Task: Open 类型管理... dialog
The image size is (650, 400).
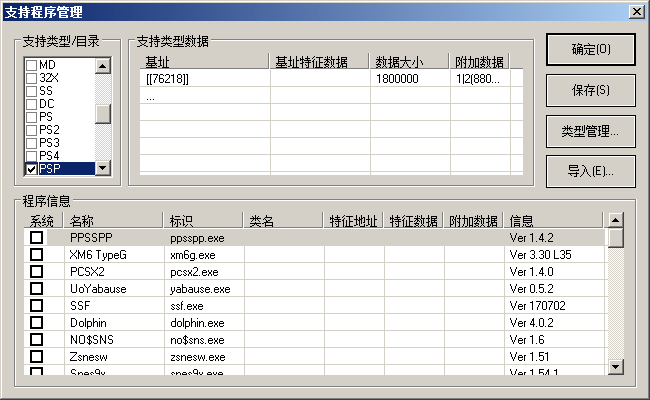Action: pos(590,130)
